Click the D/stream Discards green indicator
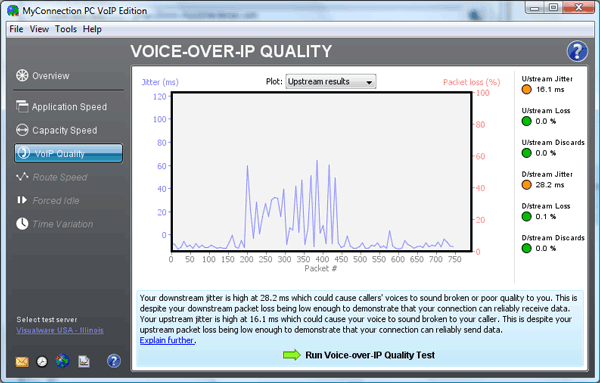Image resolution: width=600 pixels, height=383 pixels. pyautogui.click(x=527, y=248)
